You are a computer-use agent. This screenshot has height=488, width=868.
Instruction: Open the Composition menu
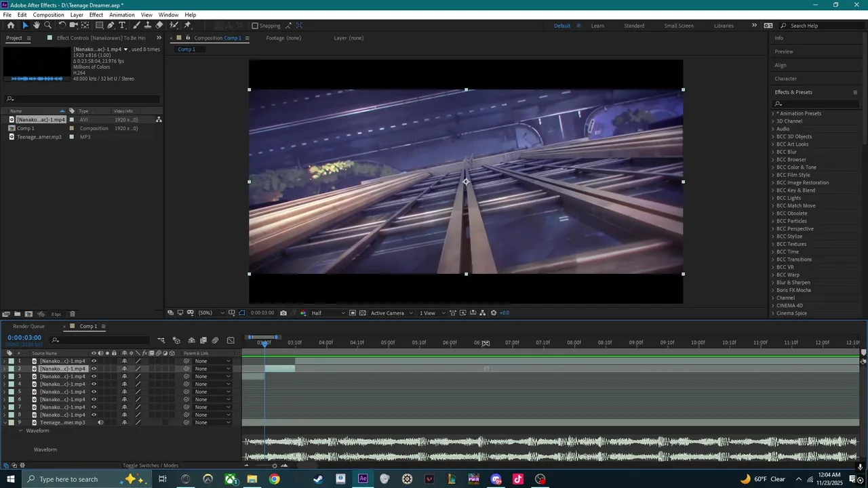[x=48, y=15]
